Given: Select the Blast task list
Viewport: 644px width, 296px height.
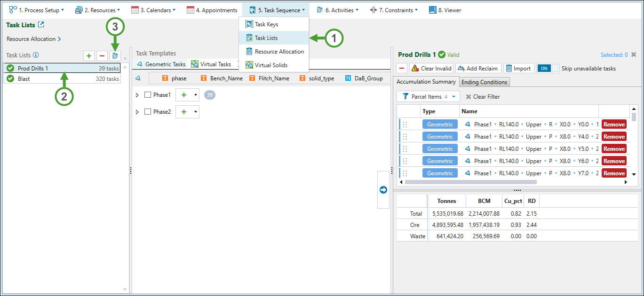Looking at the screenshot, I should pyautogui.click(x=24, y=79).
